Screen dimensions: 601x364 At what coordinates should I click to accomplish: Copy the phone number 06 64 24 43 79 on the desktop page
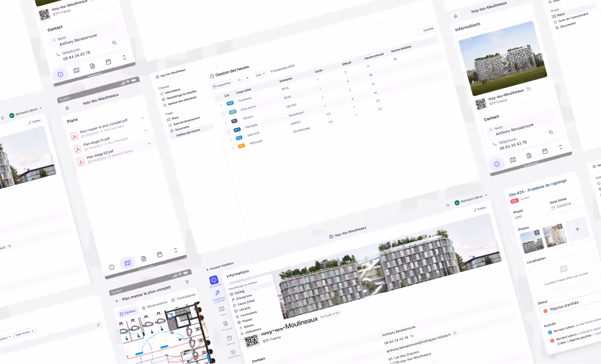[412, 336]
